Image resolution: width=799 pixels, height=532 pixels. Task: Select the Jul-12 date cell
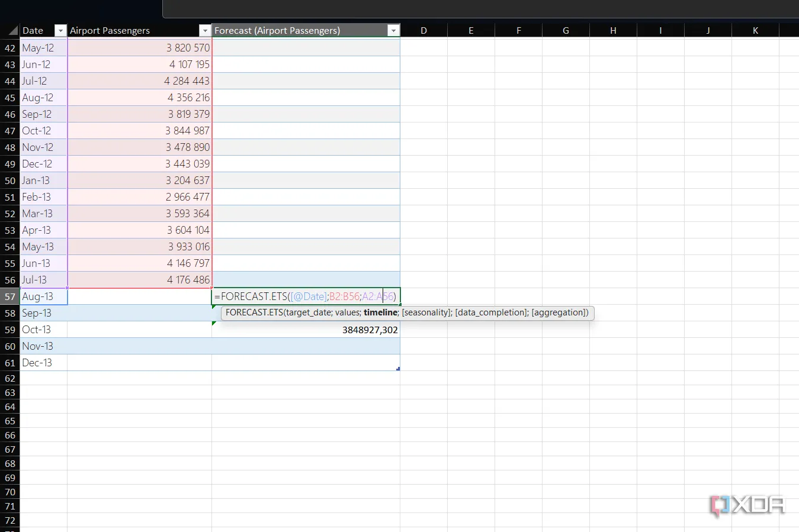click(x=44, y=81)
